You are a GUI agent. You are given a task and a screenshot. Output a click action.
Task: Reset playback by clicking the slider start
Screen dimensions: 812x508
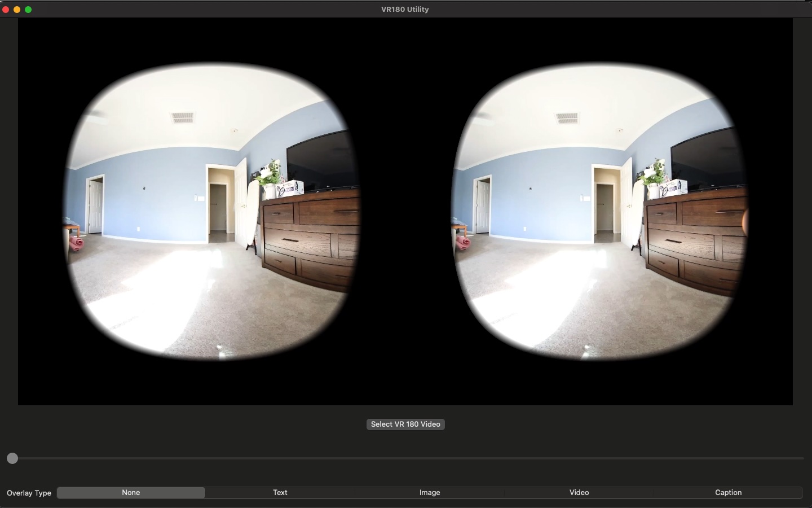pos(12,459)
